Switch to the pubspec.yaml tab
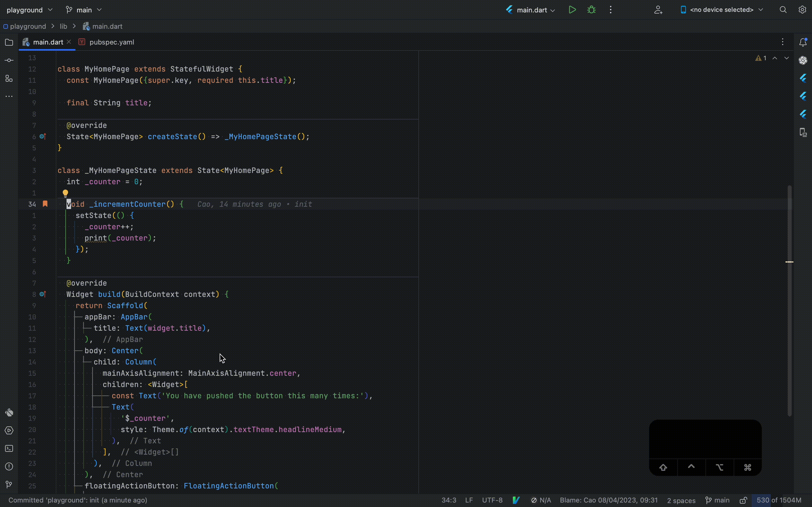This screenshot has width=812, height=507. [111, 42]
